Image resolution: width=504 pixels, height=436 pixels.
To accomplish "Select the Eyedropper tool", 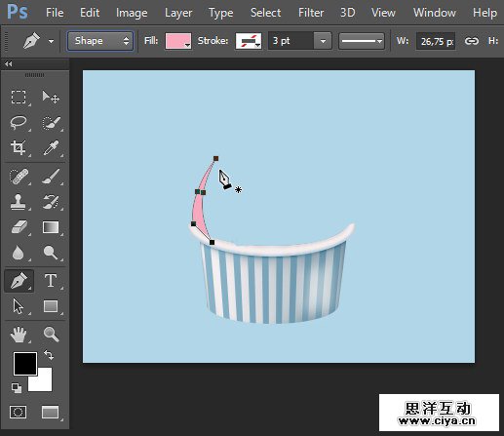I will (51, 148).
